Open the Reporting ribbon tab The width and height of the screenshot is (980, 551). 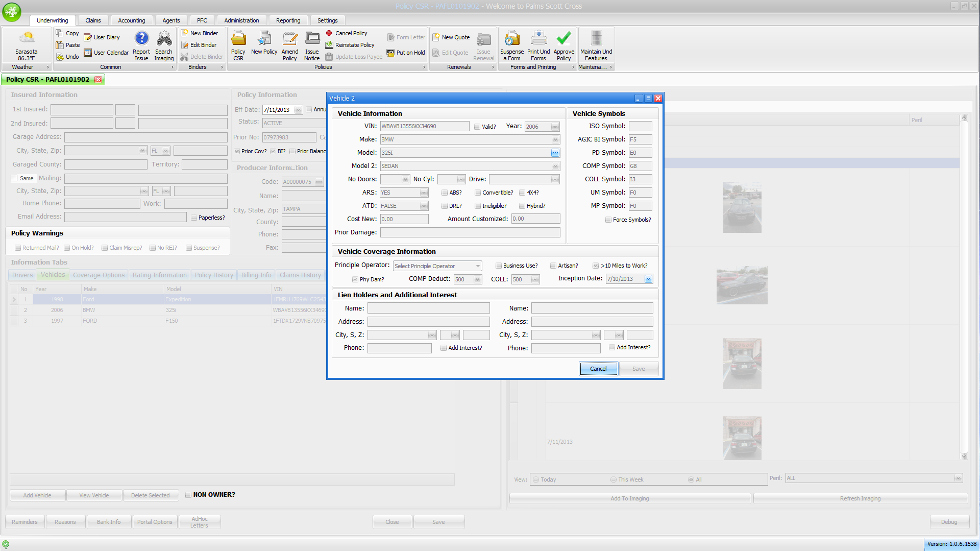(x=288, y=20)
